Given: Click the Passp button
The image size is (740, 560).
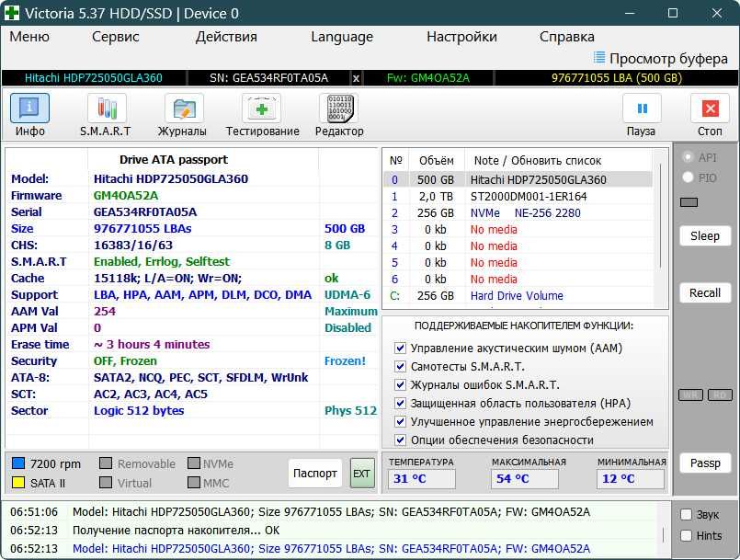Looking at the screenshot, I should 705,463.
